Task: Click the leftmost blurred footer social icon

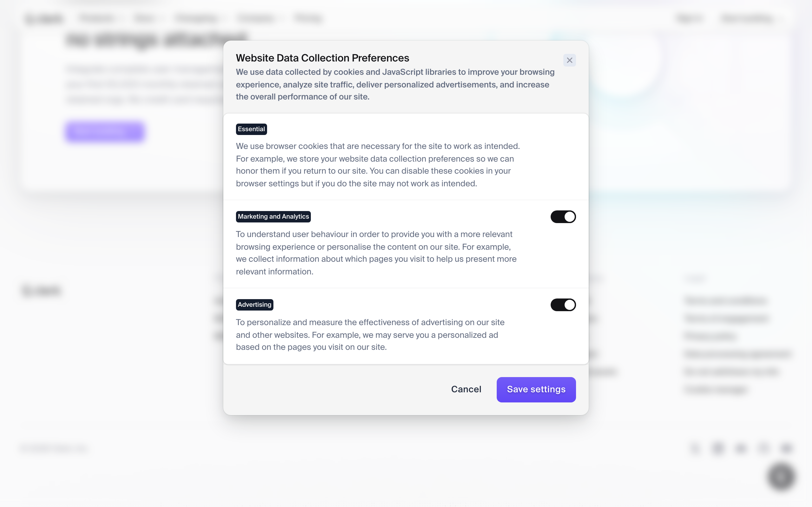Action: click(695, 448)
